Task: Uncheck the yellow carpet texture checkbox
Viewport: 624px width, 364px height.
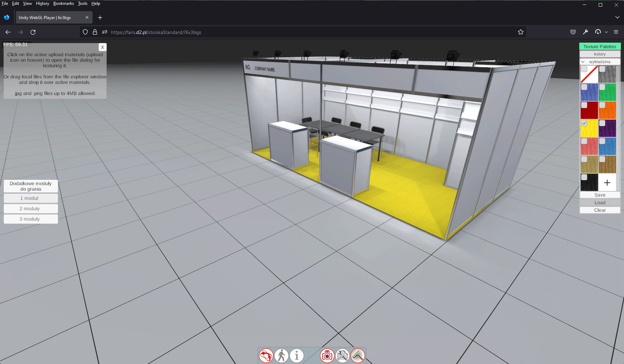Action: point(584,123)
